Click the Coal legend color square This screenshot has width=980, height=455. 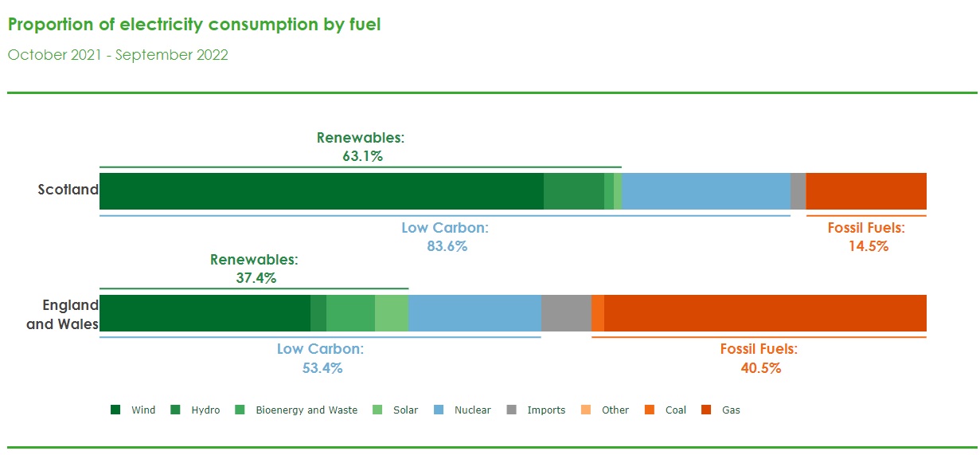[x=649, y=410]
